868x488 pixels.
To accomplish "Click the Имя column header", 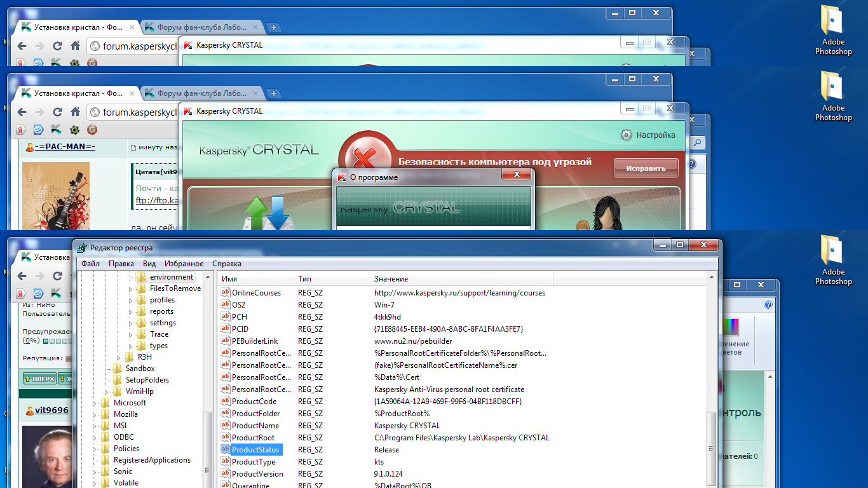I will pyautogui.click(x=255, y=279).
